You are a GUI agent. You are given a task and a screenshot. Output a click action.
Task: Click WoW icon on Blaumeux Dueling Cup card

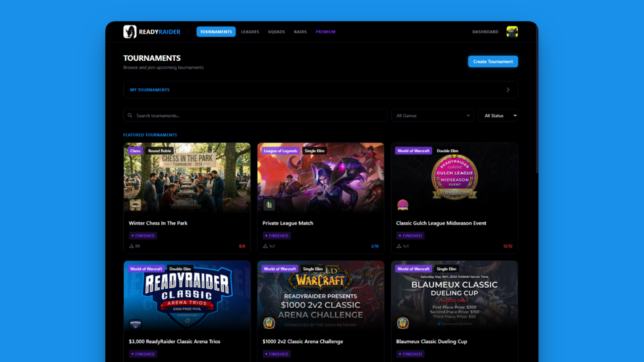[402, 323]
